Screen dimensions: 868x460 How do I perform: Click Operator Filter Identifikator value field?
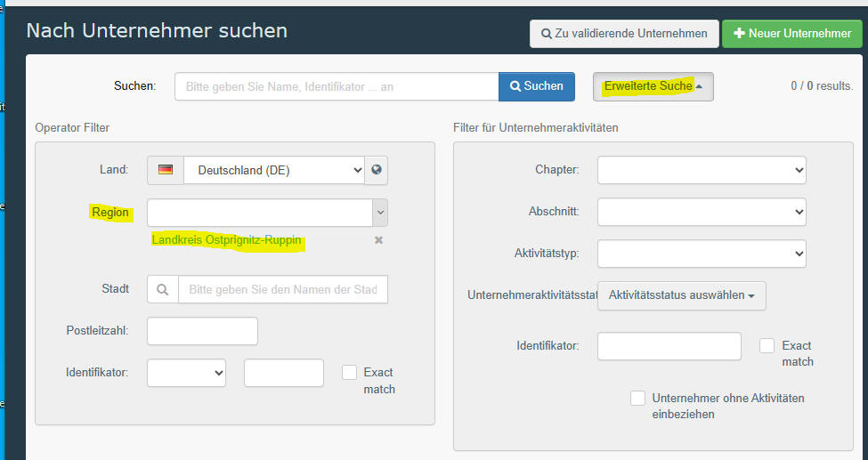(284, 373)
